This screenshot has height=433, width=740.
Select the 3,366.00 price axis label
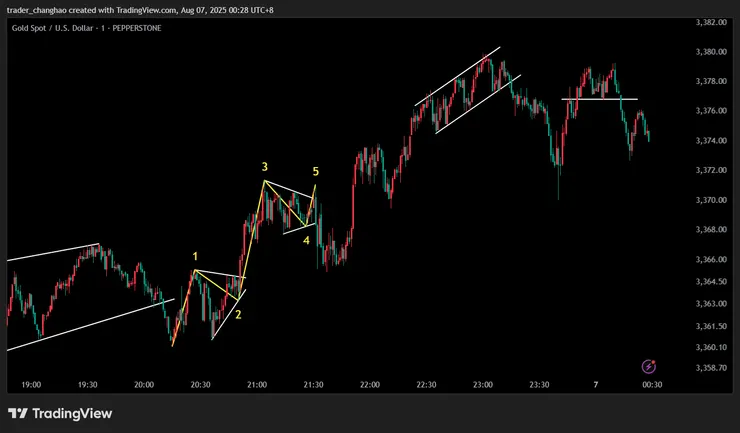coord(711,259)
